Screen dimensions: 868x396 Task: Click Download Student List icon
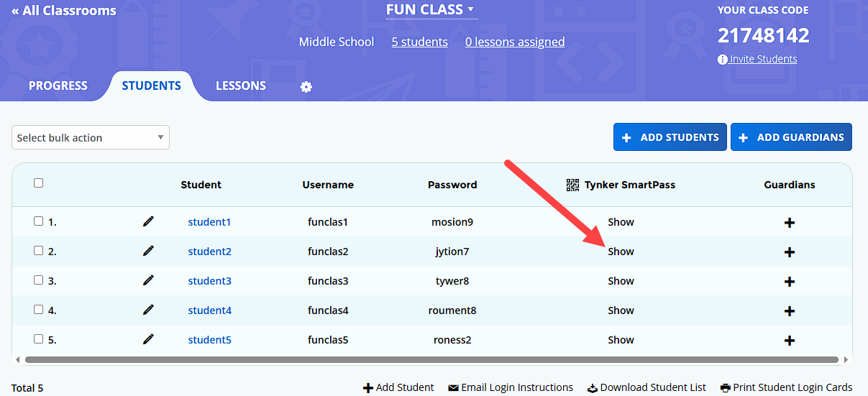(593, 388)
